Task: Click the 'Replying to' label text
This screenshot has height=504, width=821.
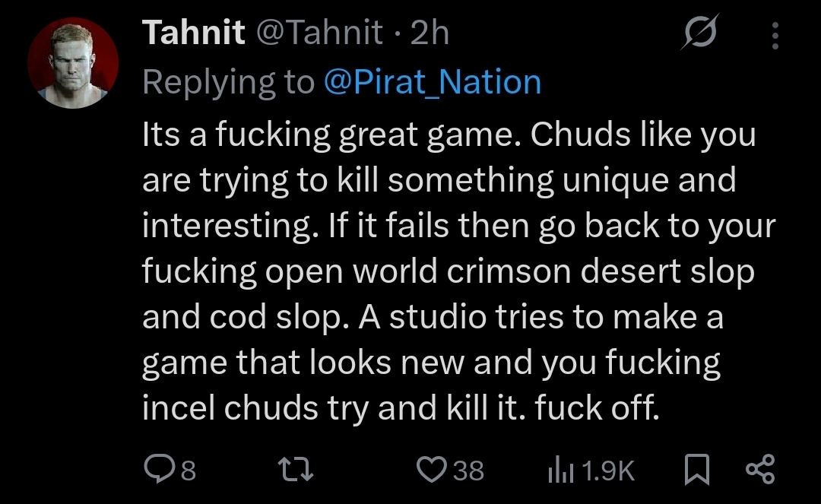Action: tap(228, 83)
